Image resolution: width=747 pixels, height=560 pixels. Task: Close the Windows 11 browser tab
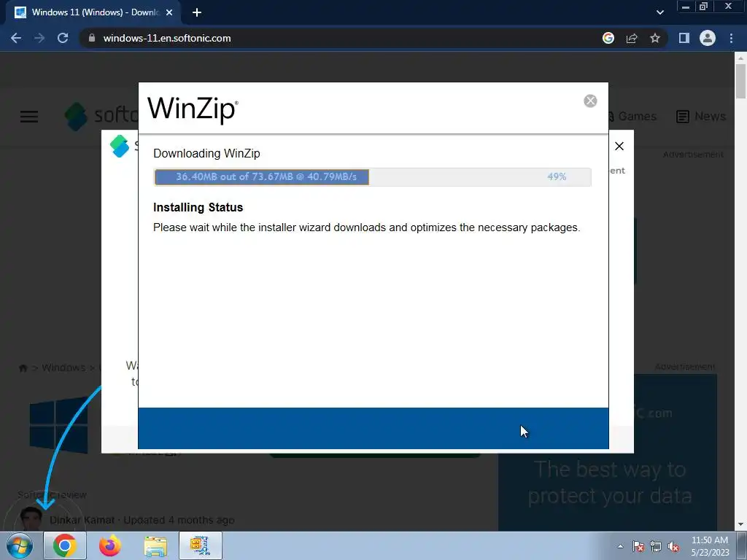(x=169, y=13)
